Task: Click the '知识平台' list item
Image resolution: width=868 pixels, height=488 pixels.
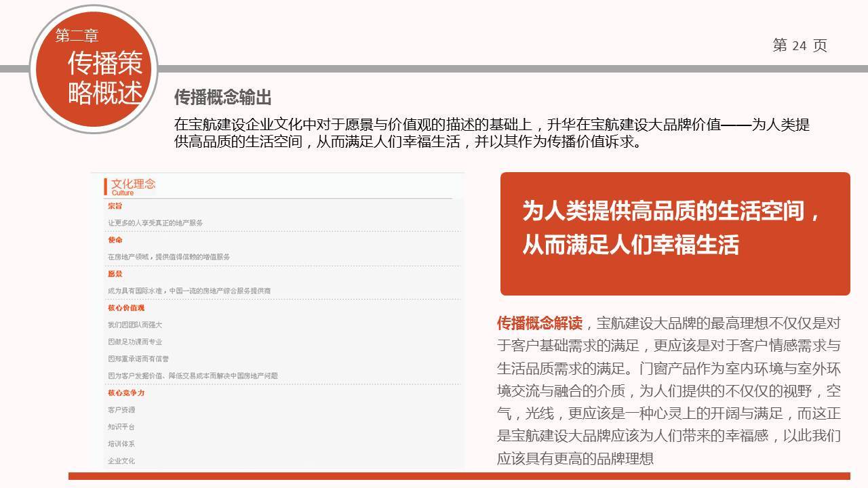Action: [x=121, y=427]
